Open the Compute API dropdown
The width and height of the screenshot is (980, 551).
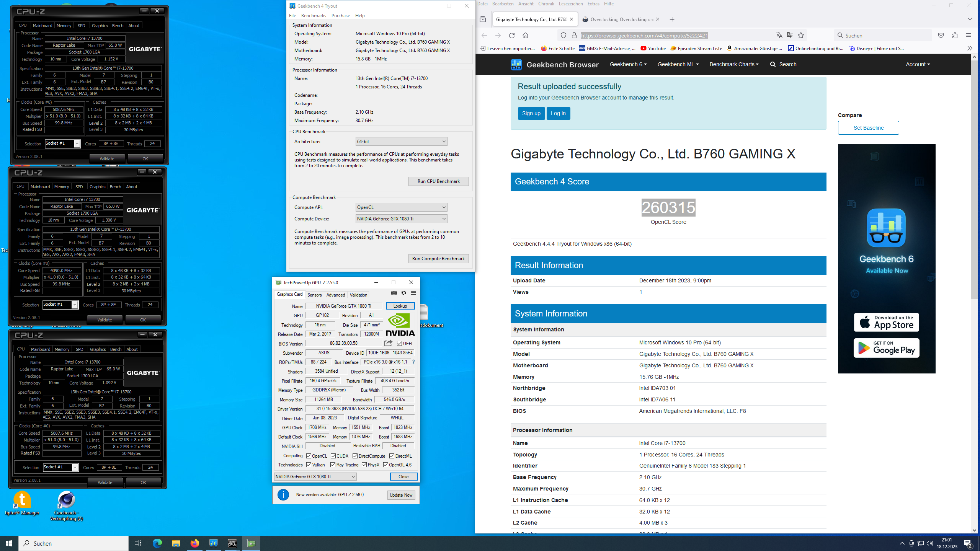coord(401,207)
